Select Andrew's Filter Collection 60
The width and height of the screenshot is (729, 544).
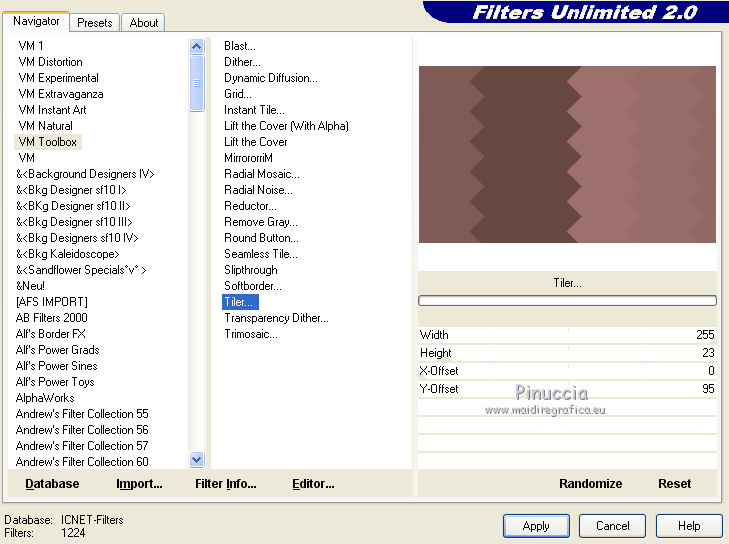coord(82,462)
